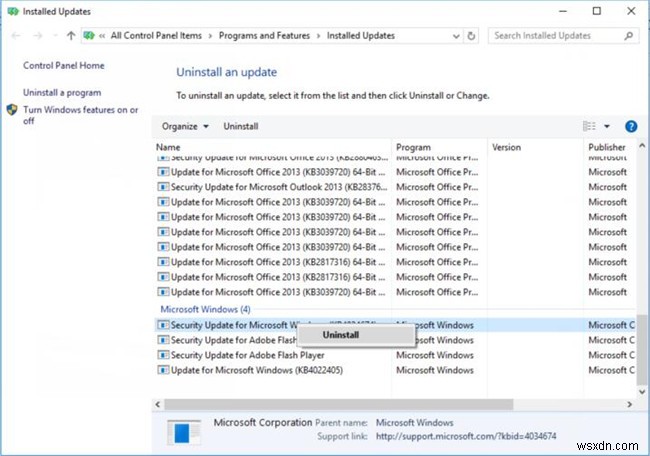The height and width of the screenshot is (456, 650).
Task: Click the address bar Control Panel icon
Action: tap(89, 36)
